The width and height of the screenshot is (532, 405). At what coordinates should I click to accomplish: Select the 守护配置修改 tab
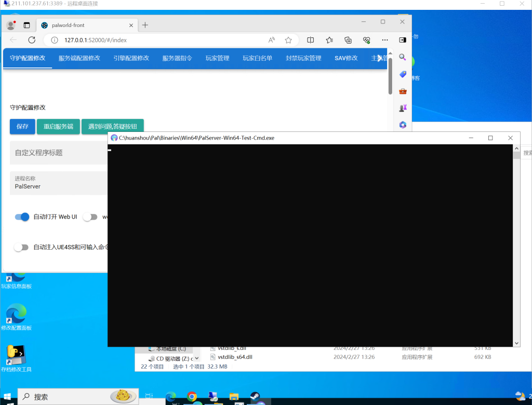(28, 58)
